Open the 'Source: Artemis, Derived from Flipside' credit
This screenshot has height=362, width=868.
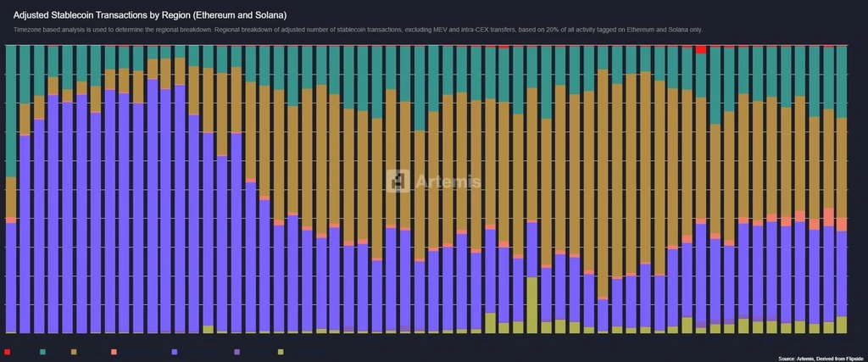821,359
